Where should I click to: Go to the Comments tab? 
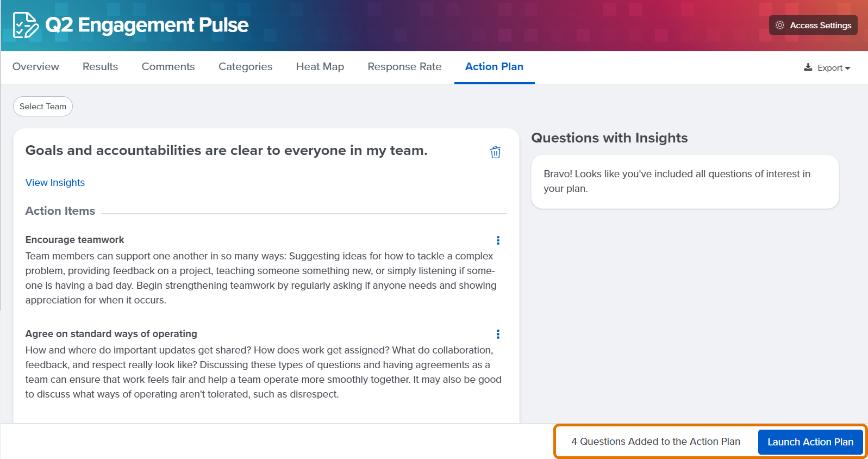point(168,66)
